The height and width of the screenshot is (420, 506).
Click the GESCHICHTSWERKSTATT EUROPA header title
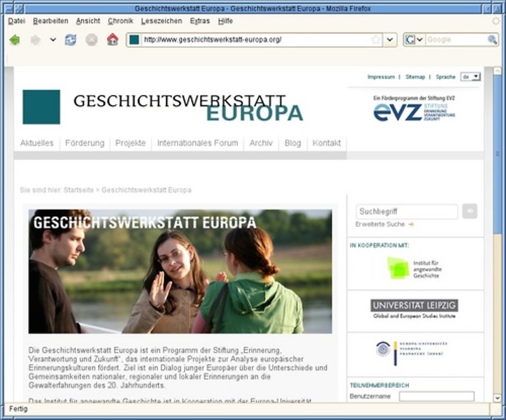coord(188,107)
